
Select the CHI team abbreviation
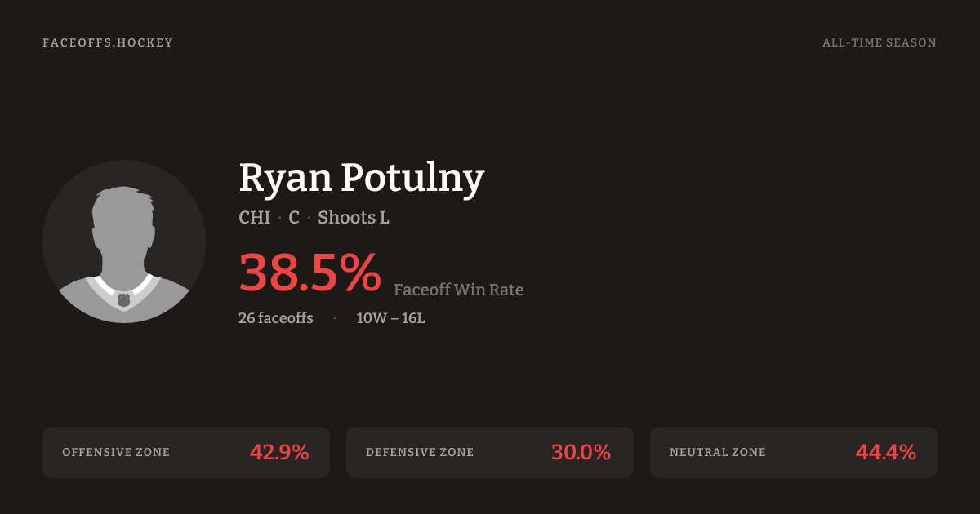pos(254,218)
